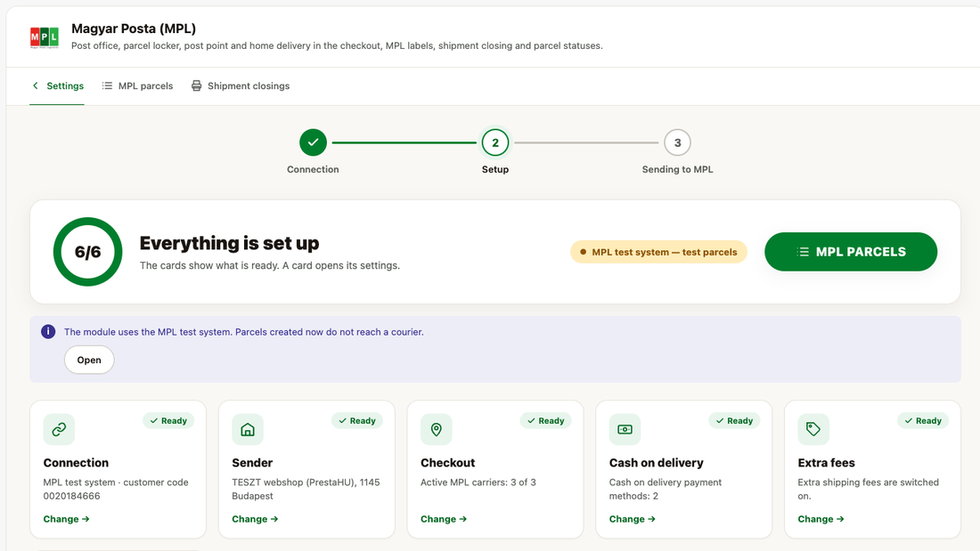Click the Ready badge on Checkout card
This screenshot has height=551, width=980.
pyautogui.click(x=545, y=420)
